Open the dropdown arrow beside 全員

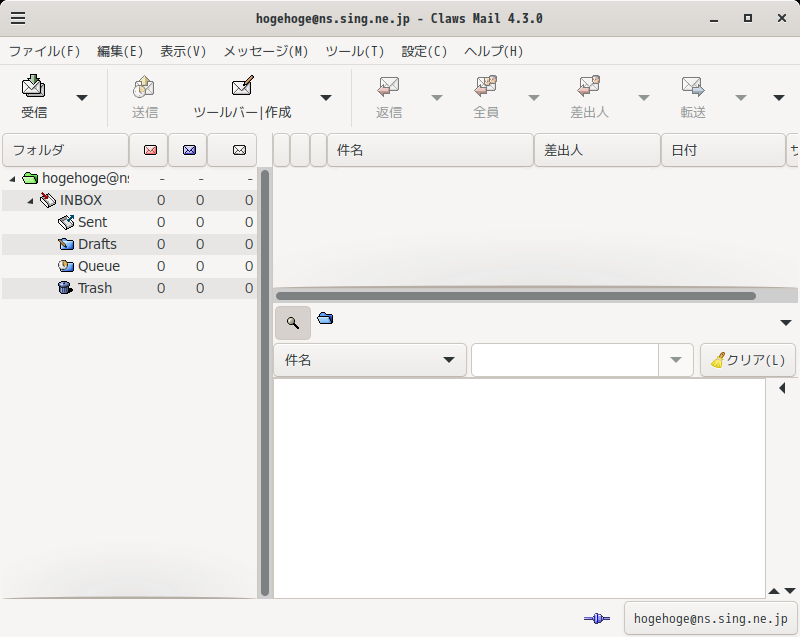tap(534, 97)
